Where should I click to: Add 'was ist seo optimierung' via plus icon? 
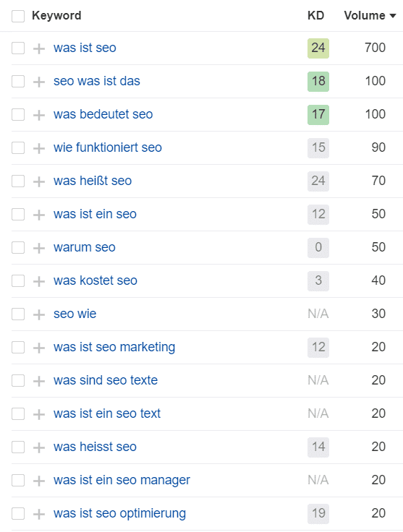click(39, 514)
